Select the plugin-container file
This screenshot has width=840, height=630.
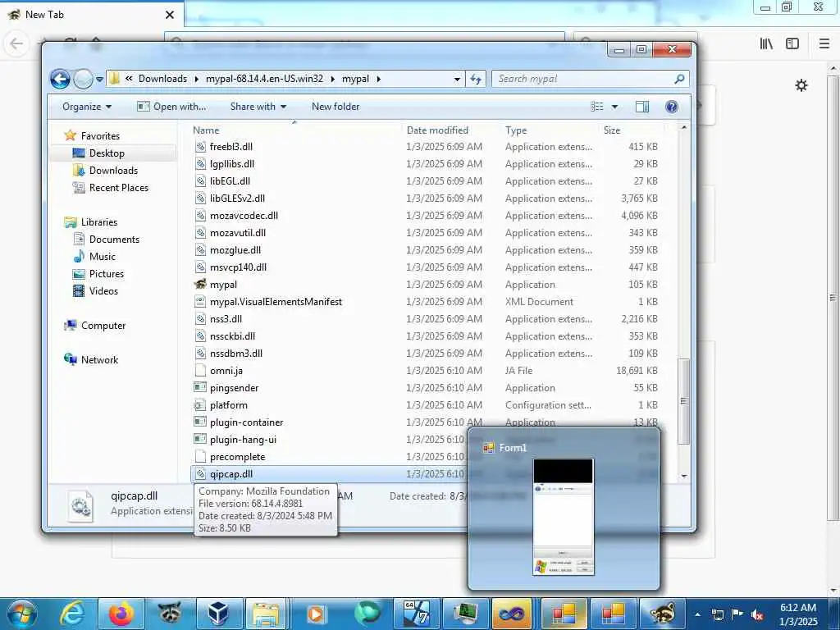point(246,422)
